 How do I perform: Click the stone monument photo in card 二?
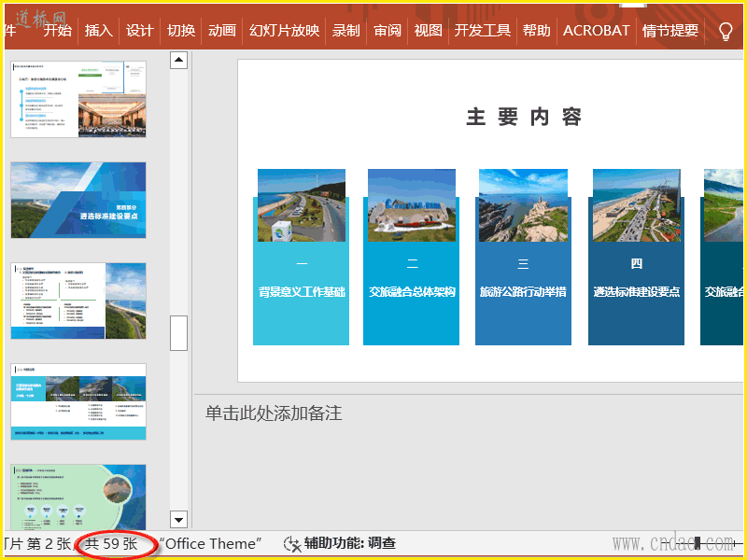coord(412,205)
